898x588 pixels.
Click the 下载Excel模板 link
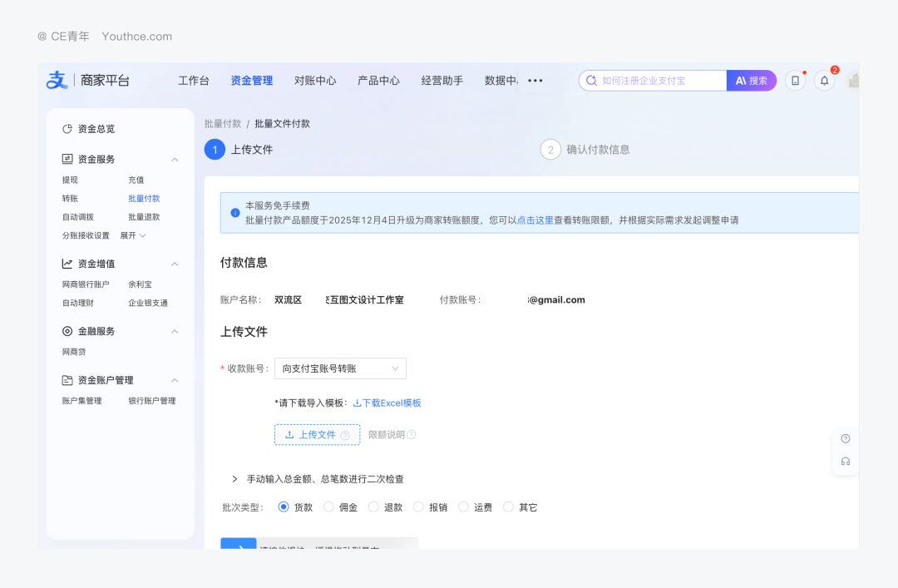tap(387, 403)
